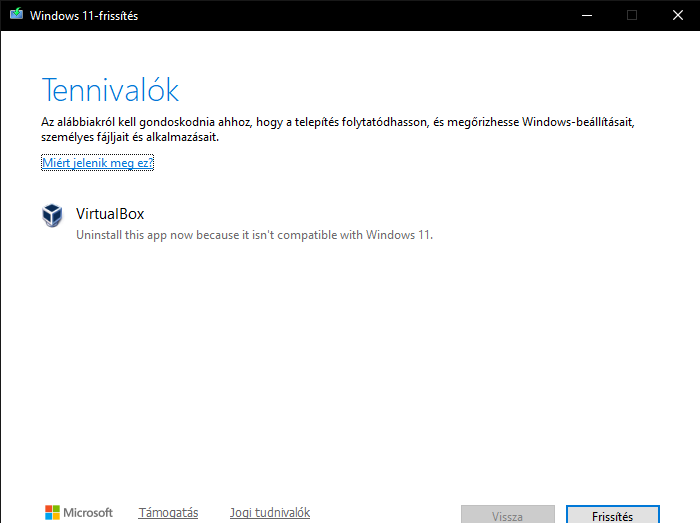
Task: Click the Windows 11 setup title bar icon
Action: [17, 14]
